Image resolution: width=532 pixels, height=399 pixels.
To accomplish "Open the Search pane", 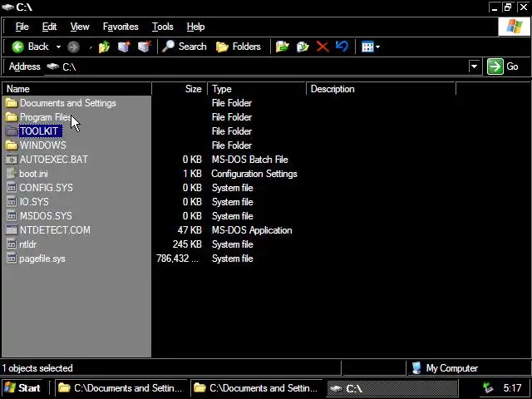I will point(185,47).
